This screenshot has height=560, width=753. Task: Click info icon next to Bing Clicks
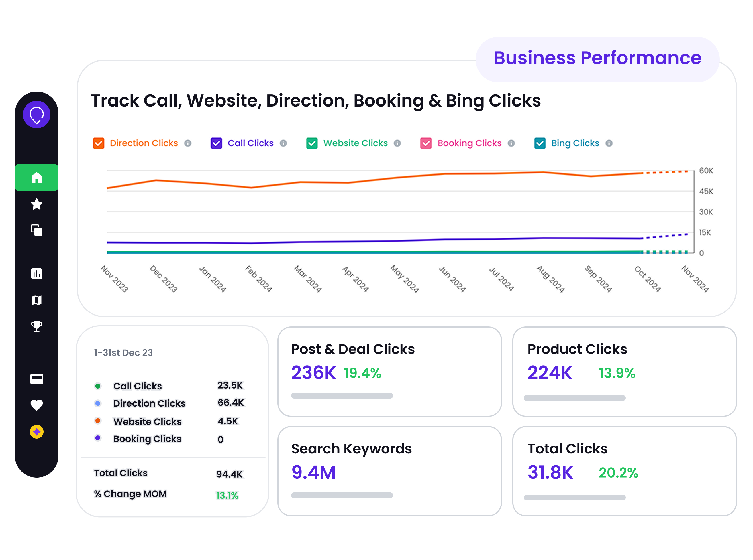[x=609, y=143]
